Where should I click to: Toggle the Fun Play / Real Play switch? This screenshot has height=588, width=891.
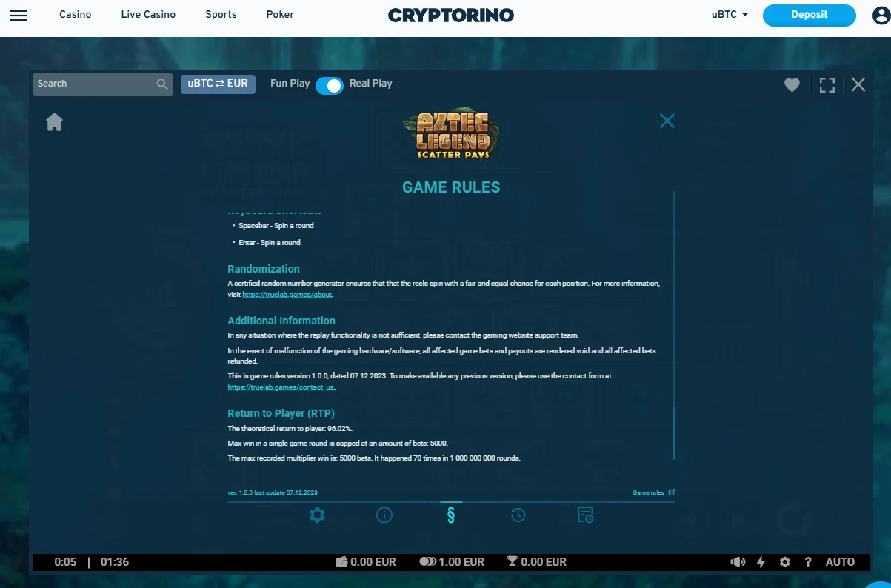pyautogui.click(x=330, y=85)
